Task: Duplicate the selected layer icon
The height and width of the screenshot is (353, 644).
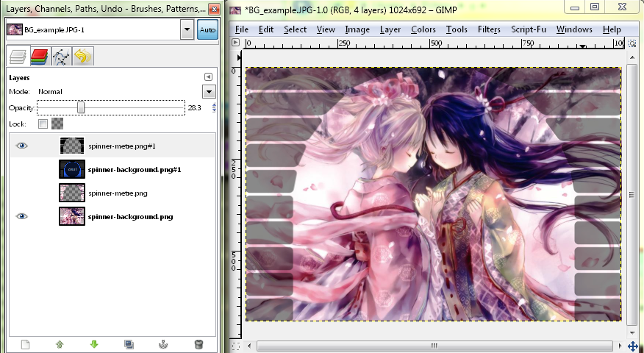Action: click(x=129, y=344)
